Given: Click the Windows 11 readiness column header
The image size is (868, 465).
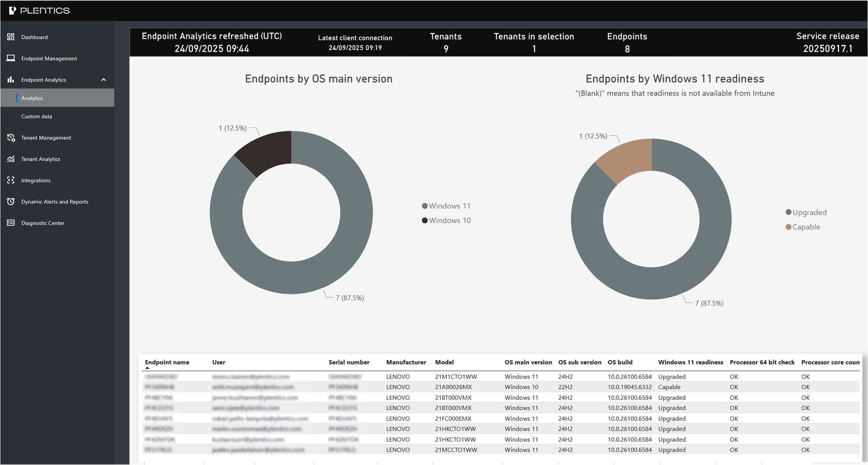Looking at the screenshot, I should pyautogui.click(x=690, y=362).
